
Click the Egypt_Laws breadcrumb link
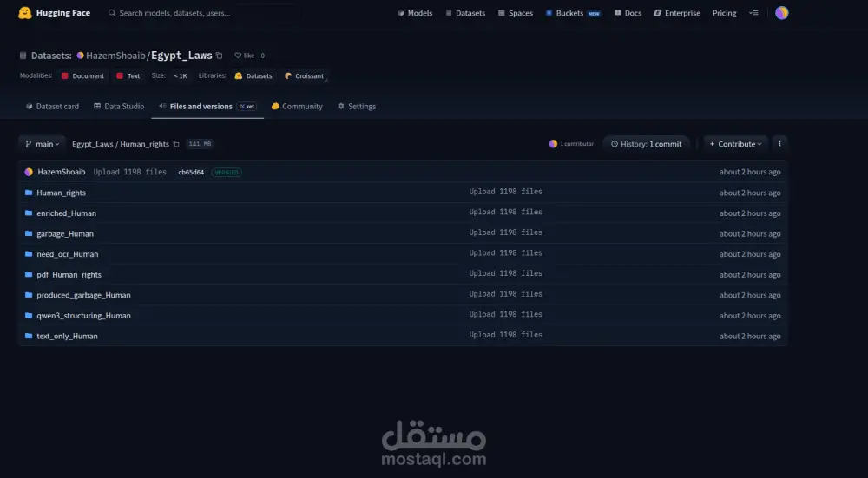[x=93, y=144]
